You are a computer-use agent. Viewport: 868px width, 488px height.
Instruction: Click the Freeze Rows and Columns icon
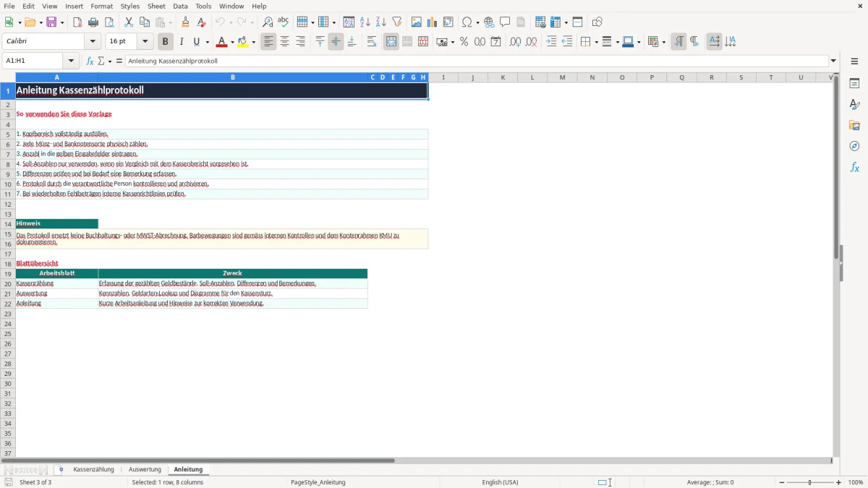coord(555,22)
